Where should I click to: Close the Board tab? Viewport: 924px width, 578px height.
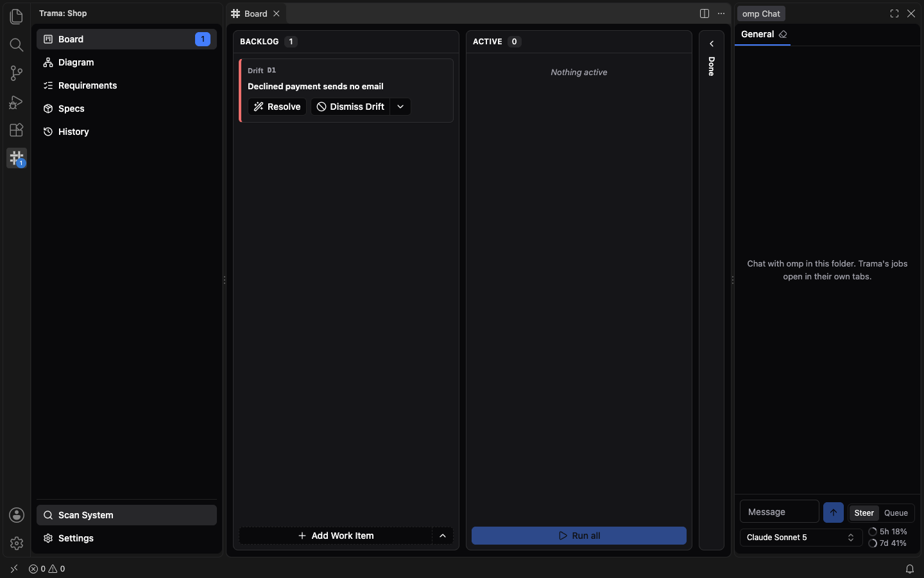pos(277,13)
